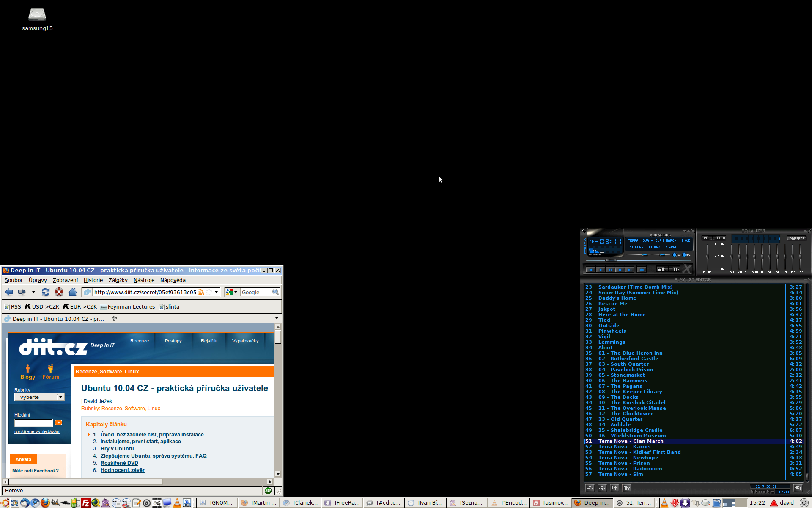Click the Firefox URL address field
This screenshot has height=508, width=812.
pyautogui.click(x=145, y=292)
